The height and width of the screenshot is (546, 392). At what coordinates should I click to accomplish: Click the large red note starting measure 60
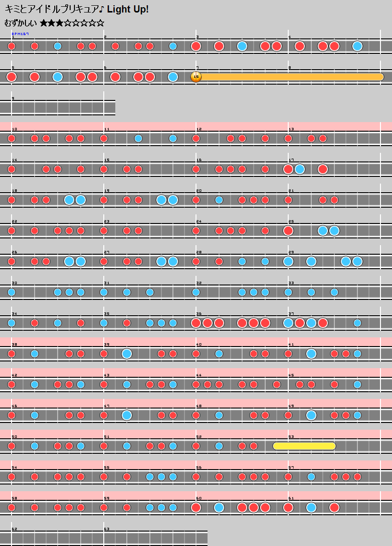click(x=196, y=508)
